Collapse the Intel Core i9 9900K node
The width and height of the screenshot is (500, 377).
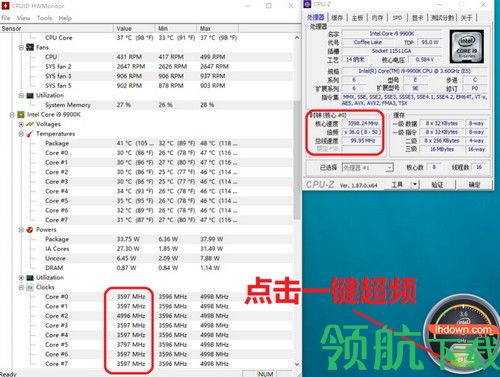(x=12, y=115)
